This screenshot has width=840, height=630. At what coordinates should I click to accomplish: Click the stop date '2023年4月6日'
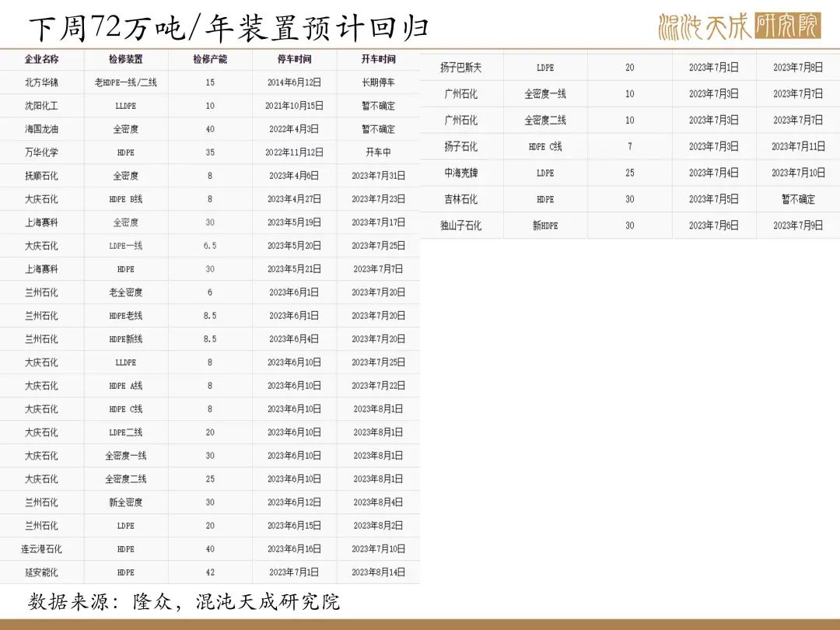(294, 176)
